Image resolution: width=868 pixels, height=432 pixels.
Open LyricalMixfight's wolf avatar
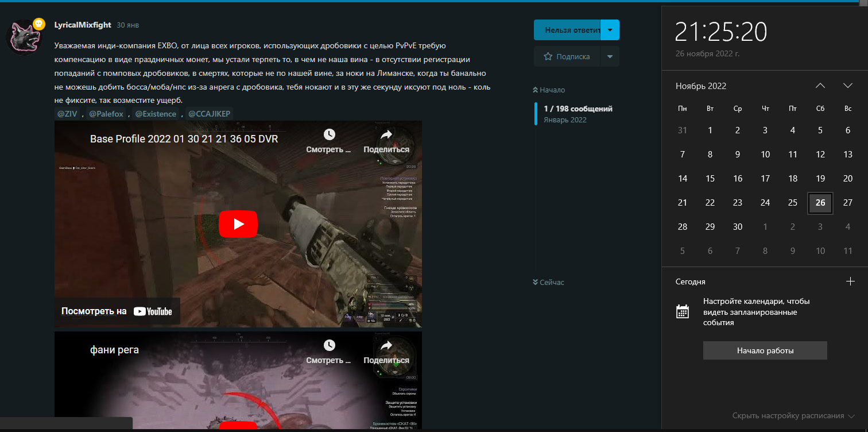(x=25, y=38)
